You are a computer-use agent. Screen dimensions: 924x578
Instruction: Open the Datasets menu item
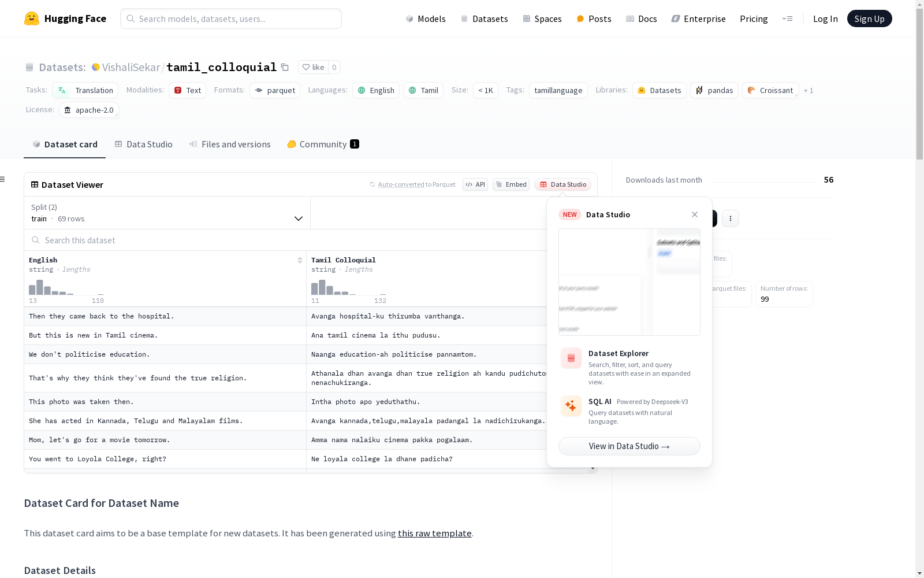[484, 18]
